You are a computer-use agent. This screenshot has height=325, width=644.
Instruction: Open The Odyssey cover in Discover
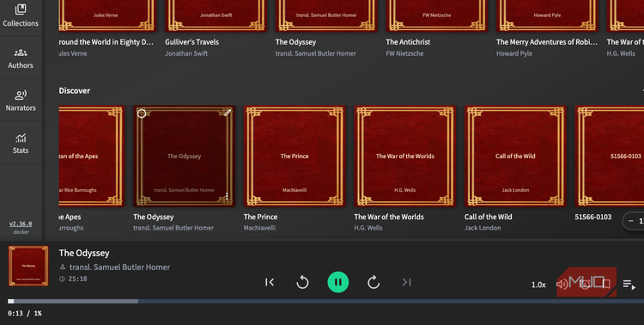[184, 156]
